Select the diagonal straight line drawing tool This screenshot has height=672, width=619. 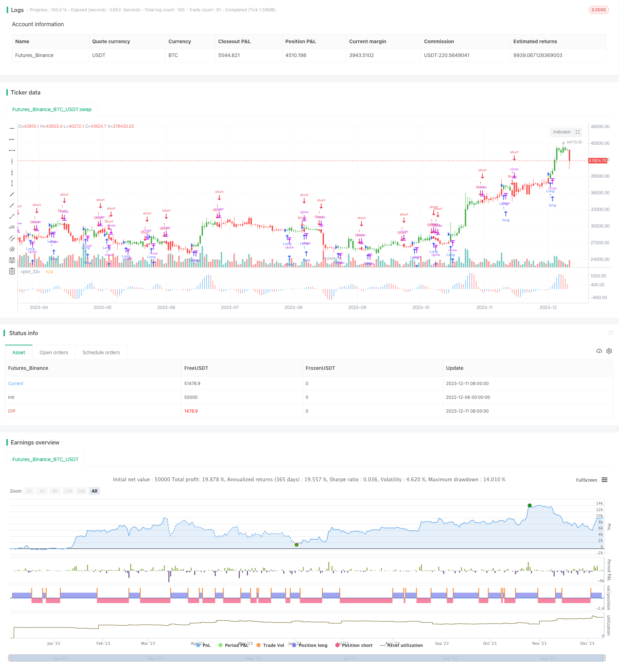(x=12, y=194)
